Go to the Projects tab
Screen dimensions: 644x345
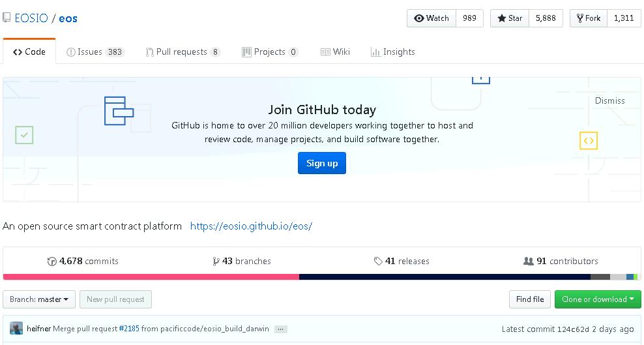click(270, 52)
